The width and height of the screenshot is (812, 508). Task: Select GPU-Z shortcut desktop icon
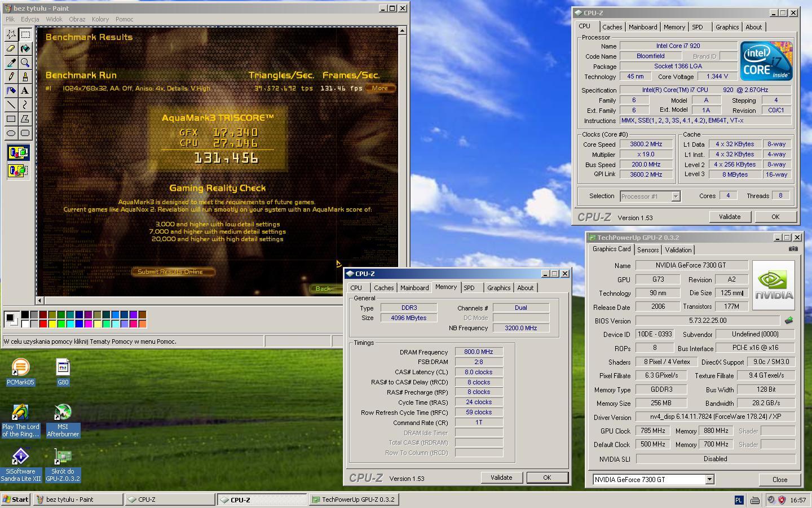point(63,466)
